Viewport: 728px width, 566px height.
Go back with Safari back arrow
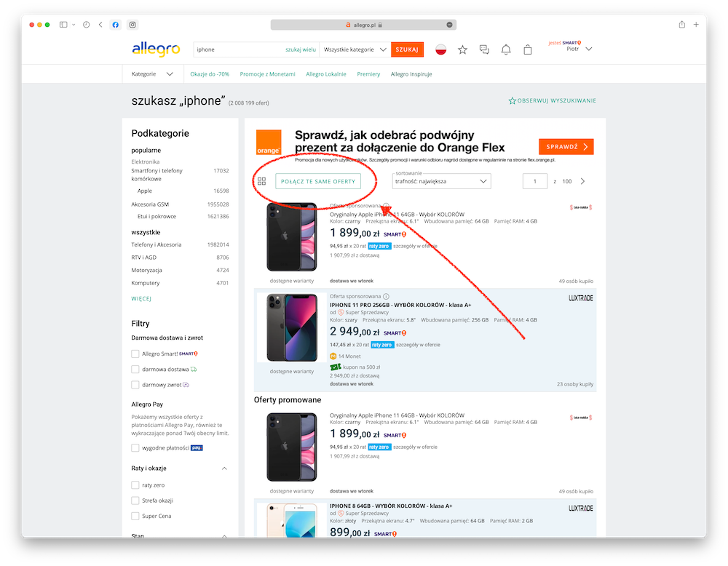click(x=100, y=25)
